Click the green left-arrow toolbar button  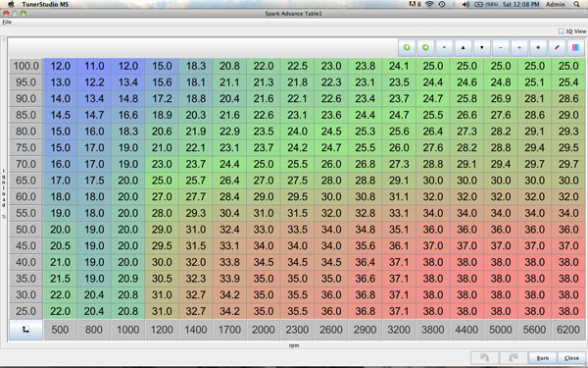pos(407,48)
